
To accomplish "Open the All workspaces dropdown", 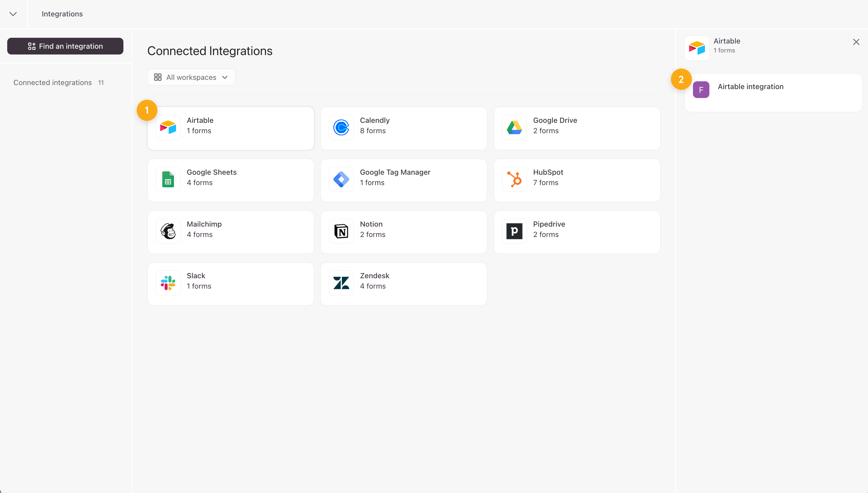I will [x=191, y=77].
